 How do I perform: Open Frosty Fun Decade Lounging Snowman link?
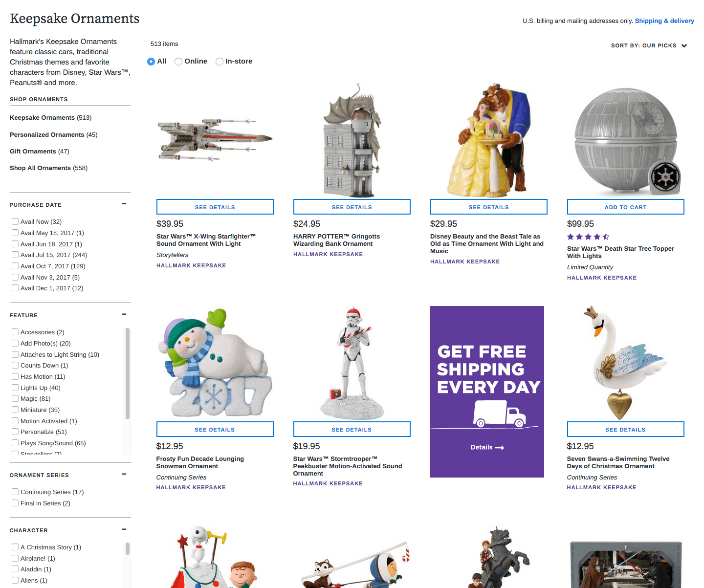[x=200, y=462]
